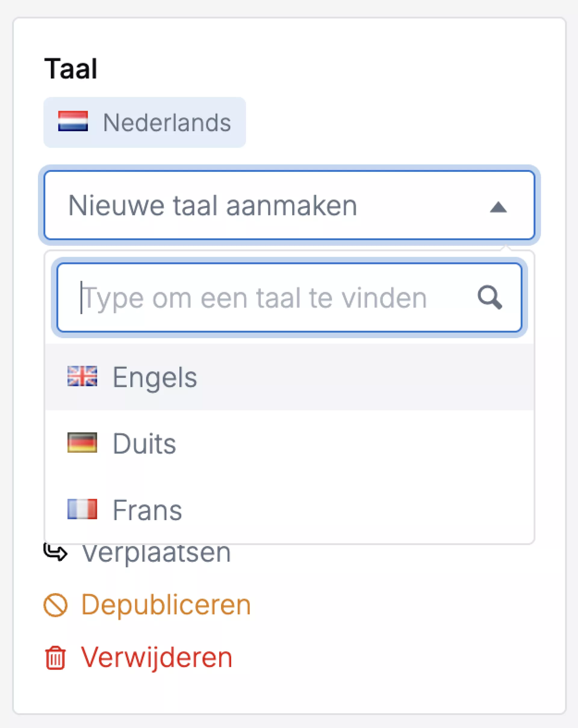Click the German flag icon
The image size is (578, 728).
tap(82, 442)
